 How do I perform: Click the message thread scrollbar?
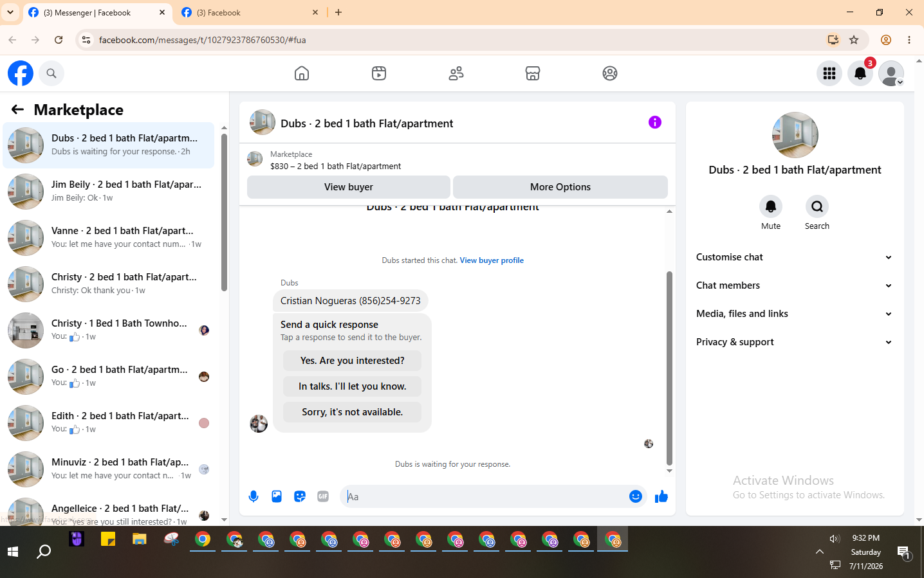[x=669, y=368]
